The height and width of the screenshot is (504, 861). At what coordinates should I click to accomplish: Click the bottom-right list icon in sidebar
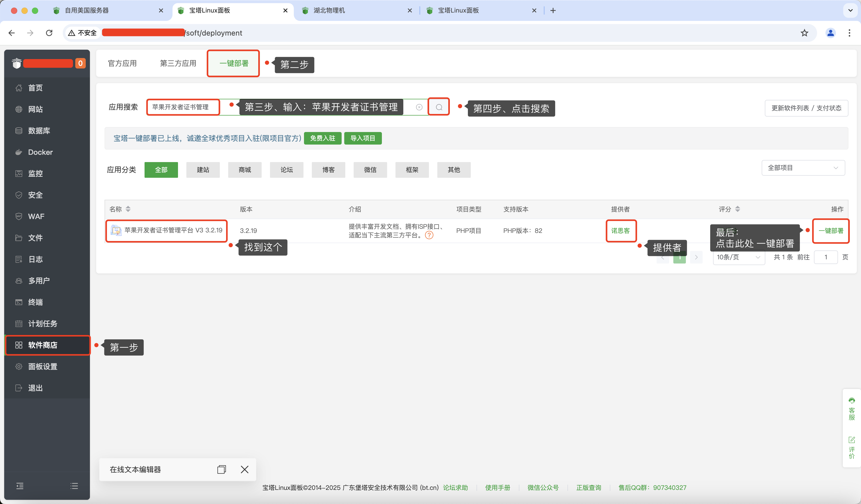click(74, 486)
